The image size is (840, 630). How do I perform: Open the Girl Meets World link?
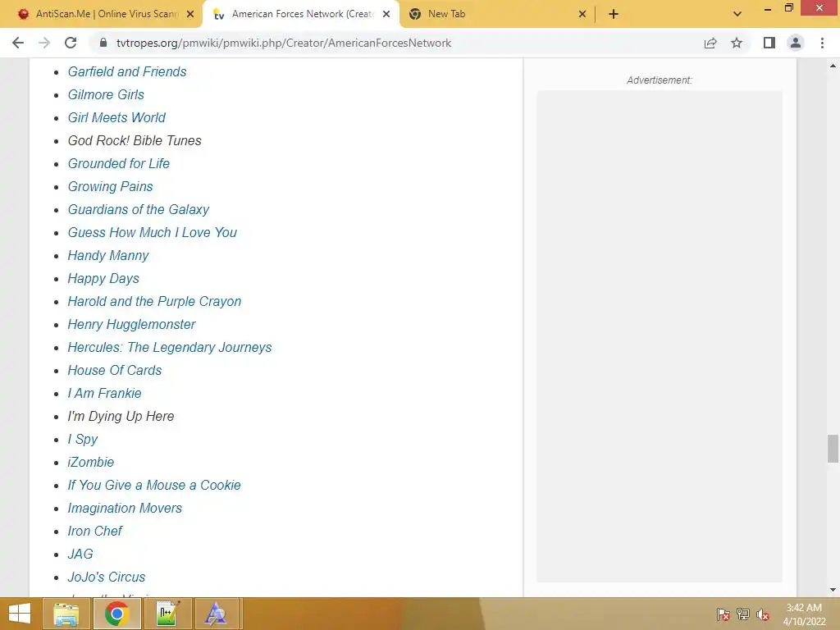[116, 118]
